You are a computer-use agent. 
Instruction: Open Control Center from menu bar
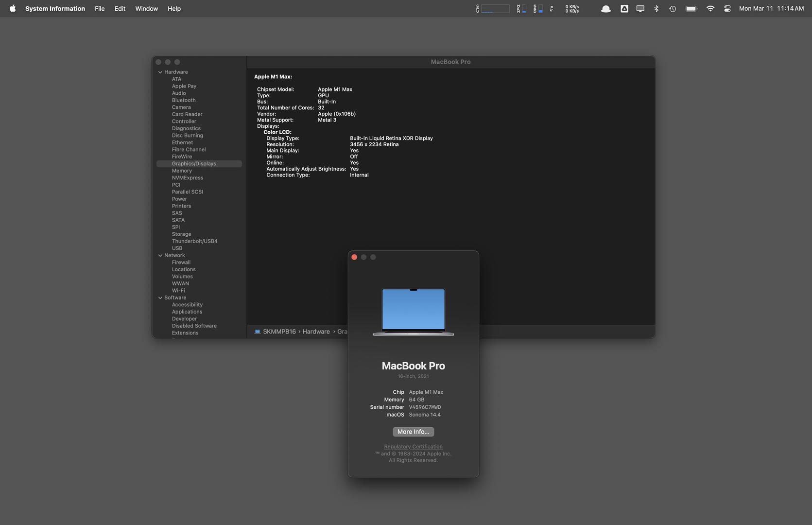pyautogui.click(x=727, y=8)
